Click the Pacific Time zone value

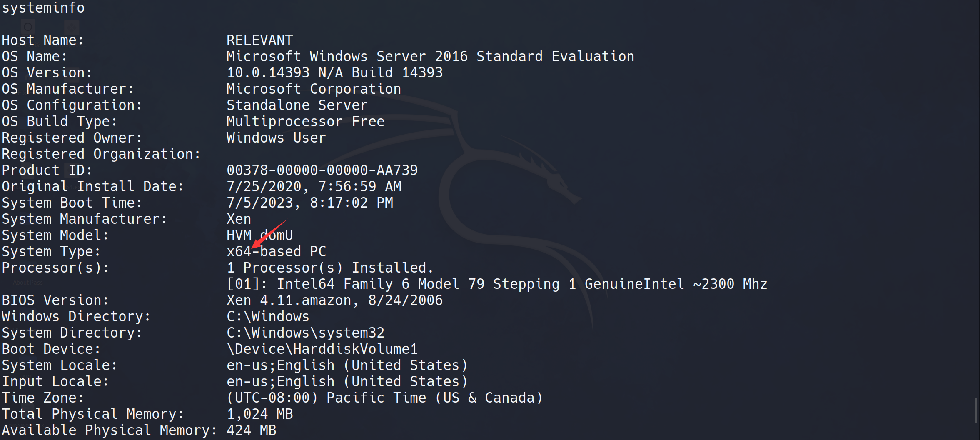point(384,397)
